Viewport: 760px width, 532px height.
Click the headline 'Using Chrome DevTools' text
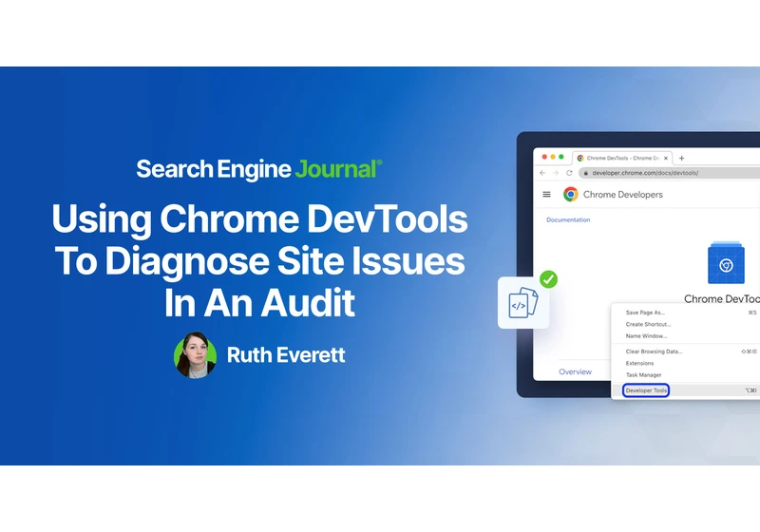tap(259, 219)
